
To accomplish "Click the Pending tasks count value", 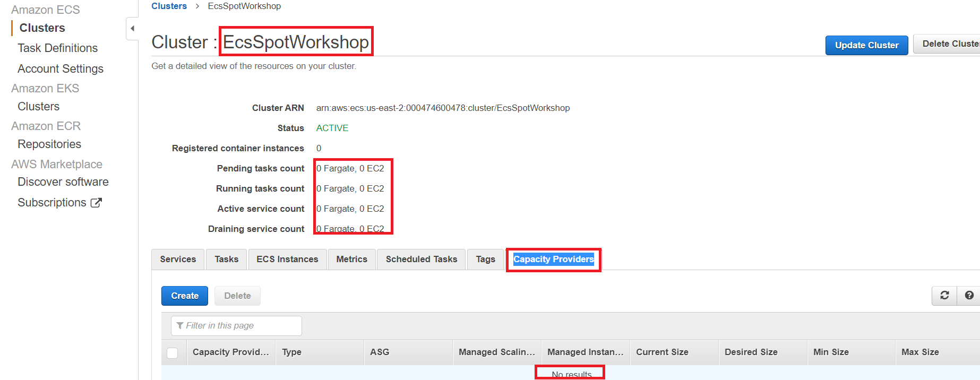I will [350, 169].
